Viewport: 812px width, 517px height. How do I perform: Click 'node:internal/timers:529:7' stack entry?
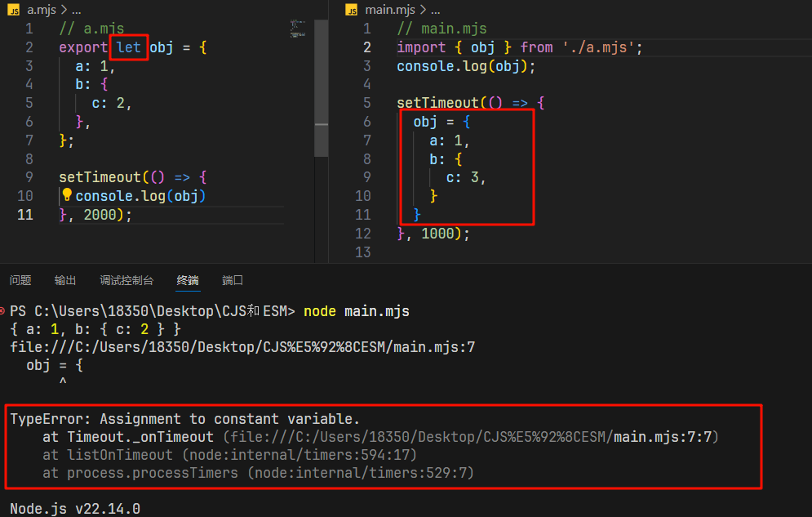click(360, 473)
